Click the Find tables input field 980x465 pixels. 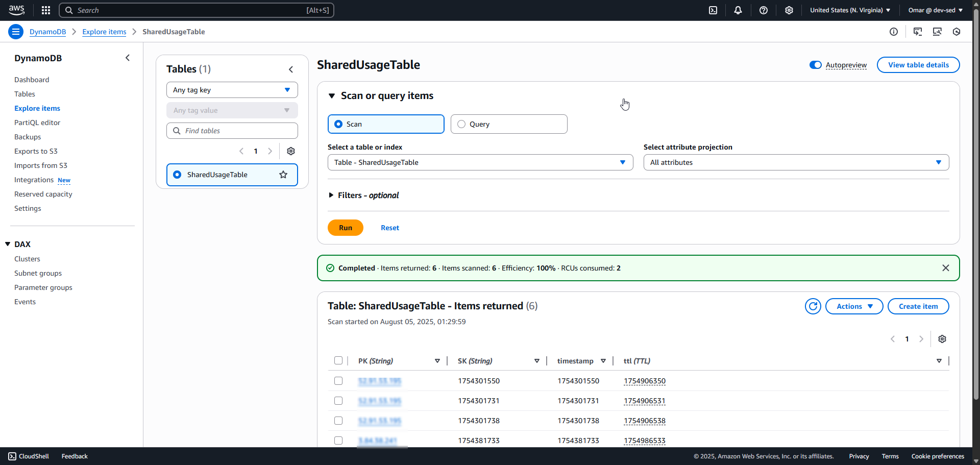tap(232, 131)
